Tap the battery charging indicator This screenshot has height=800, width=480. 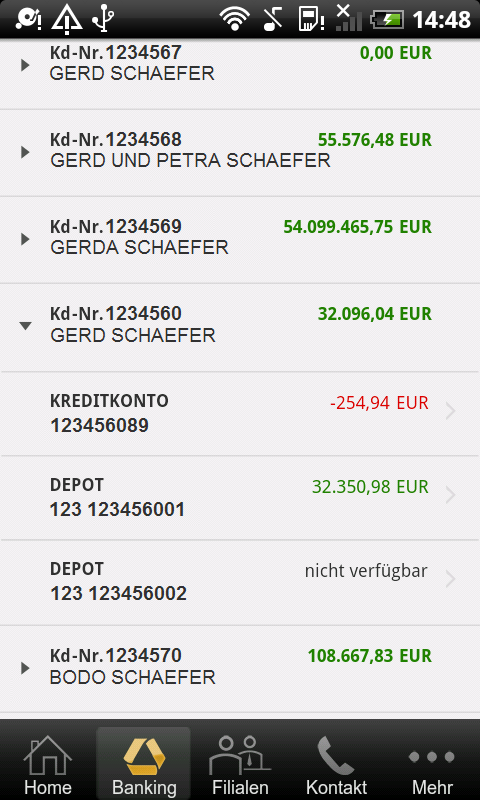pyautogui.click(x=387, y=20)
